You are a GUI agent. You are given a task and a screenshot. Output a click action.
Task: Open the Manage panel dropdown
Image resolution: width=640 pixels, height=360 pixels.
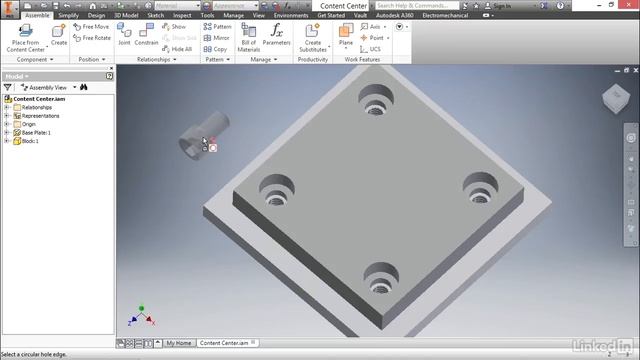(x=264, y=60)
